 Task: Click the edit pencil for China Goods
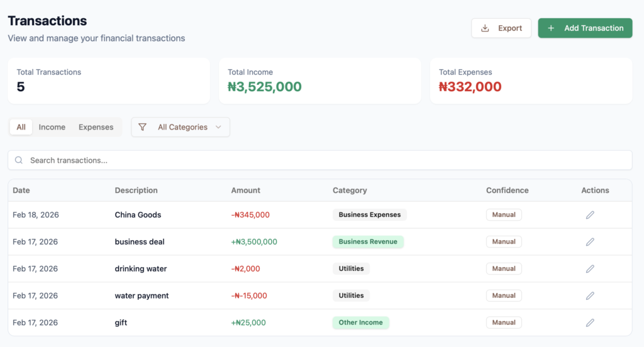pyautogui.click(x=590, y=215)
